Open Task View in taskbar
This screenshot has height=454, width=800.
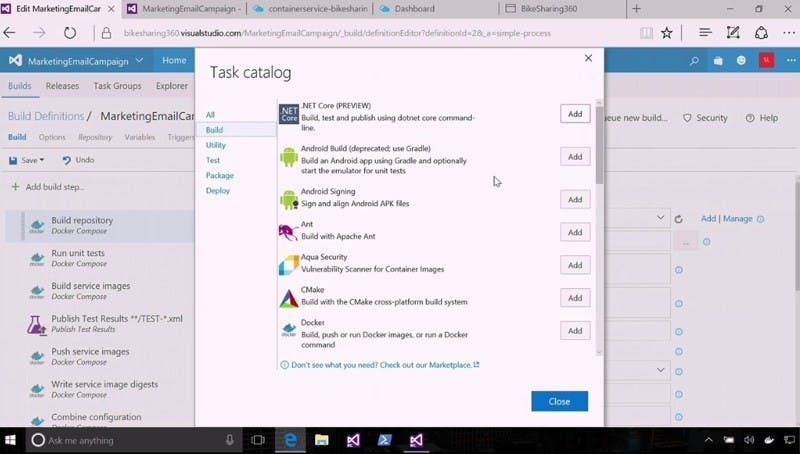[258, 440]
